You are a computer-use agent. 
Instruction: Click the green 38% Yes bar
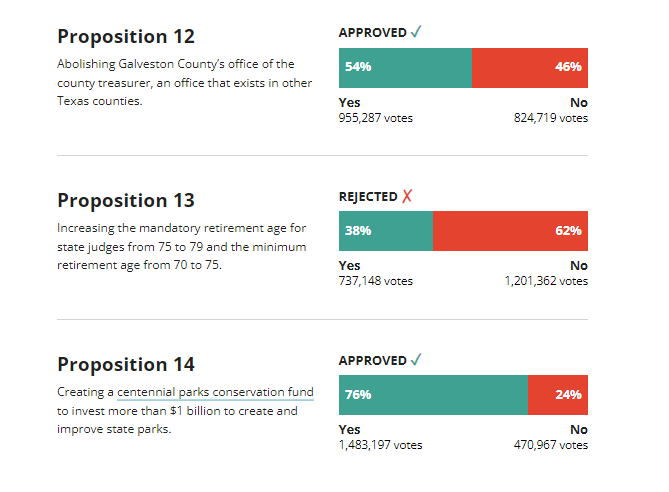pyautogui.click(x=386, y=231)
